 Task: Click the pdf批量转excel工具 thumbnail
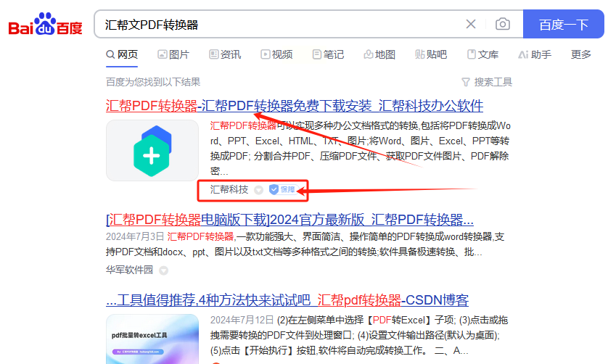152,339
